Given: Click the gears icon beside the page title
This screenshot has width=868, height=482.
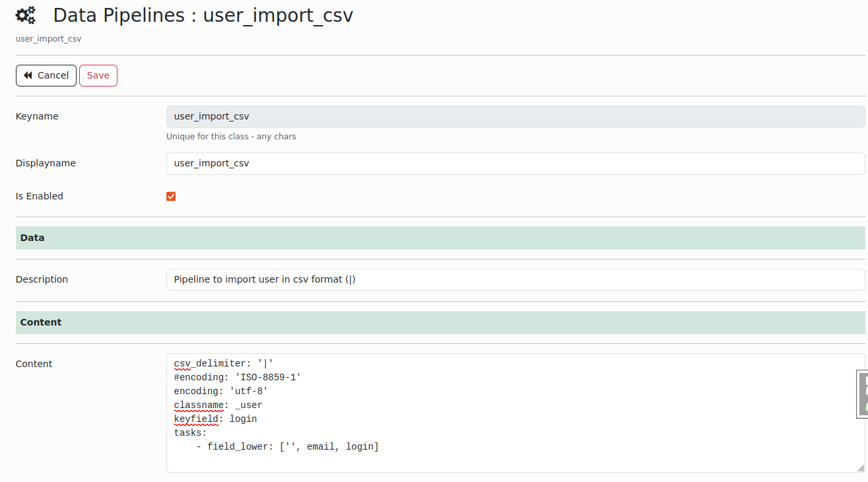Looking at the screenshot, I should point(26,16).
